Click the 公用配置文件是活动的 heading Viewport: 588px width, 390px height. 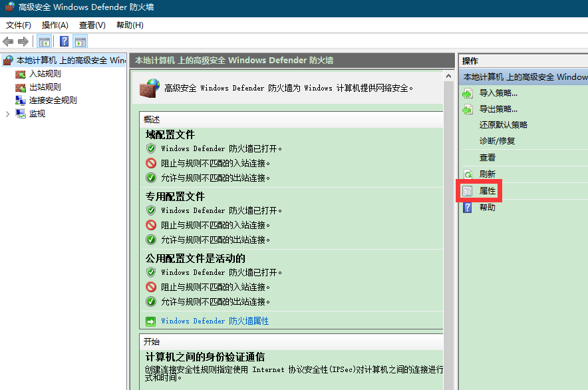coord(196,259)
